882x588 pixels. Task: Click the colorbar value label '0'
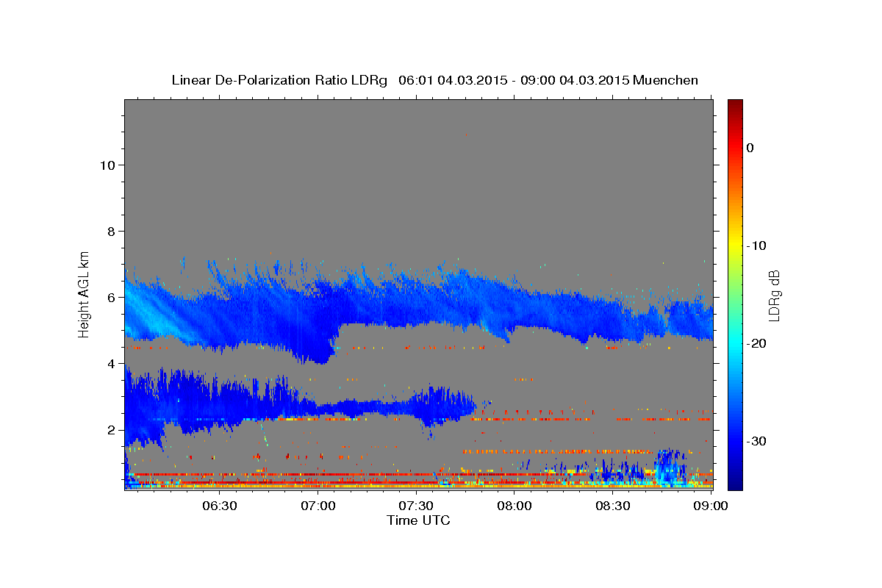click(750, 148)
